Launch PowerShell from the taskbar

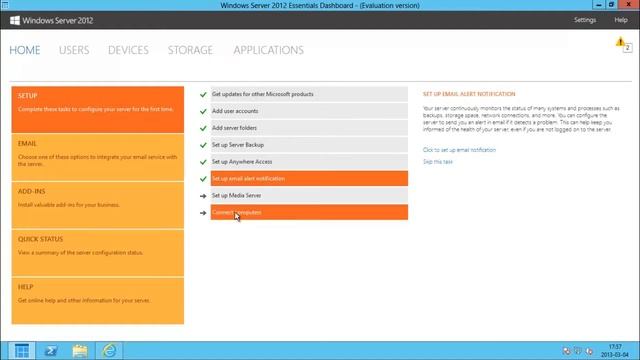coord(51,351)
